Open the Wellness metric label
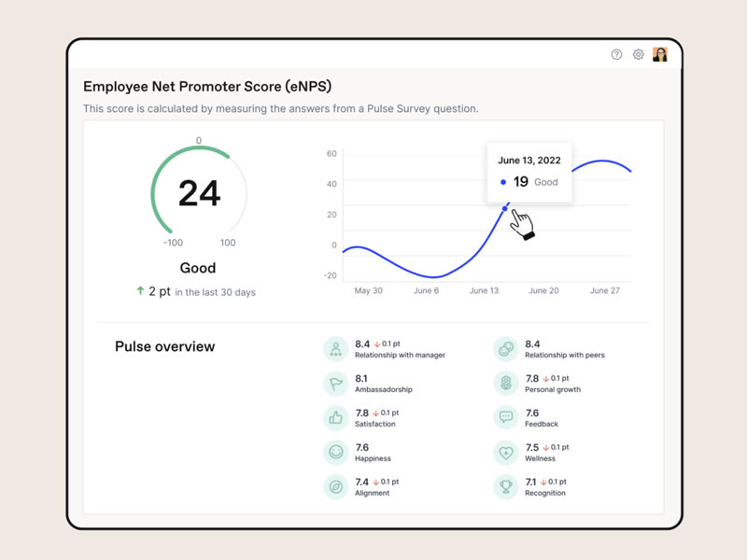The height and width of the screenshot is (560, 747). [x=540, y=458]
